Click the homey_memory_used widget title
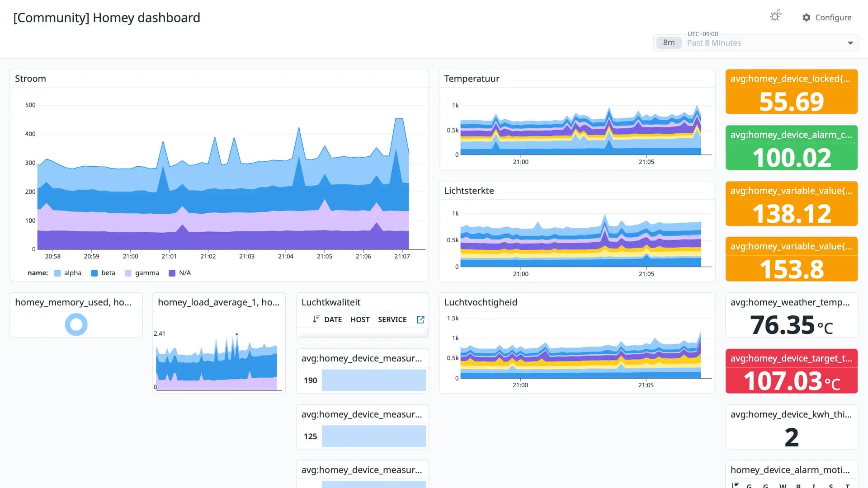The width and height of the screenshot is (868, 488). pos(73,302)
